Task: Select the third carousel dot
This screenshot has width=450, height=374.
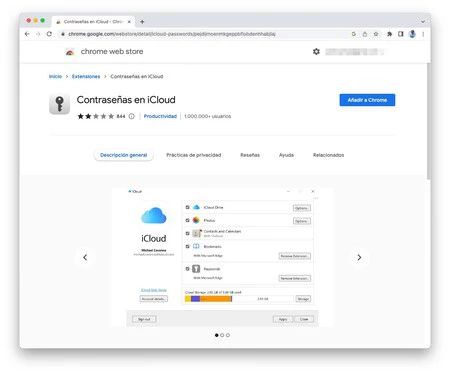Action: 228,335
